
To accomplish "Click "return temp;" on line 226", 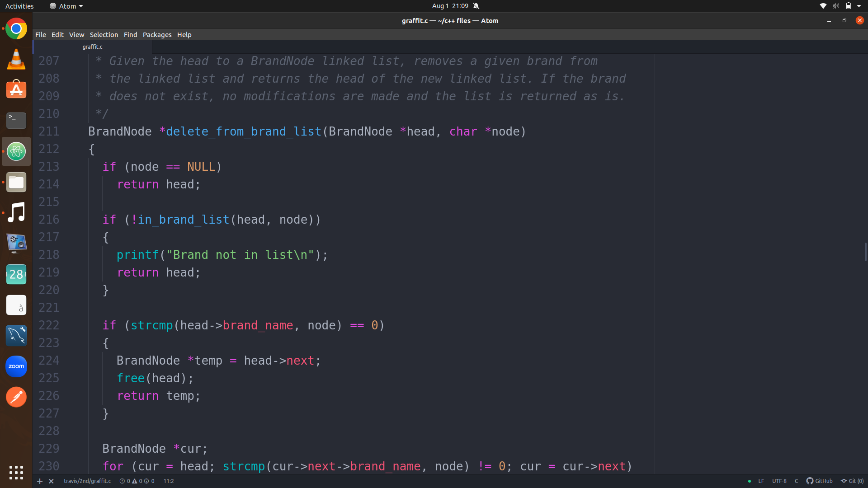I will tap(159, 396).
